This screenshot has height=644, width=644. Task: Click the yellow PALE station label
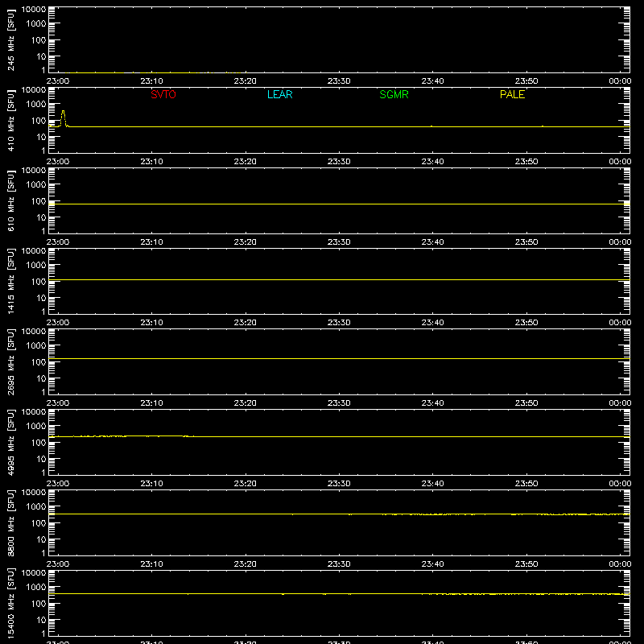[x=512, y=94]
